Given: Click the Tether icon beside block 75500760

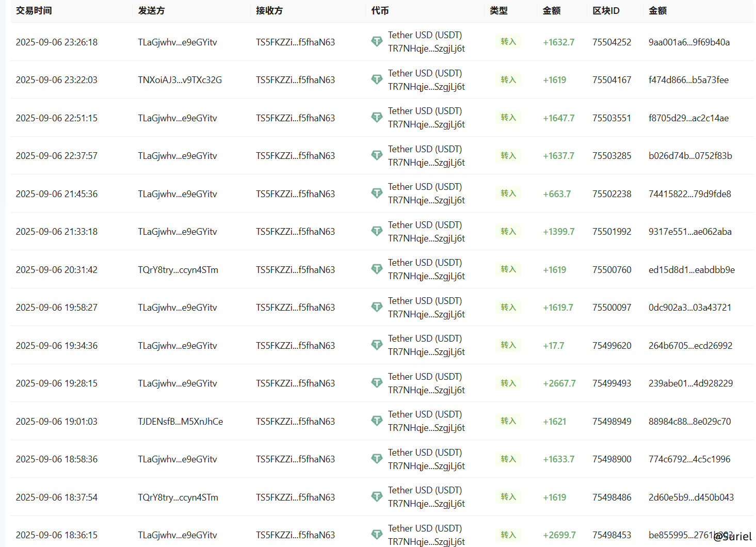Looking at the screenshot, I should [377, 269].
